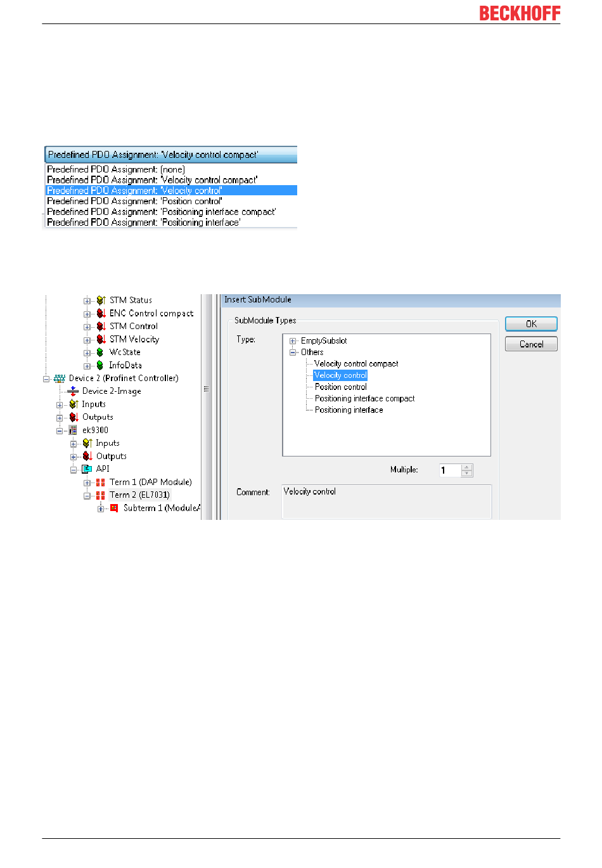Image resolution: width=602 pixels, height=868 pixels.
Task: Cancel the Insert SubModule dialog
Action: pos(531,344)
